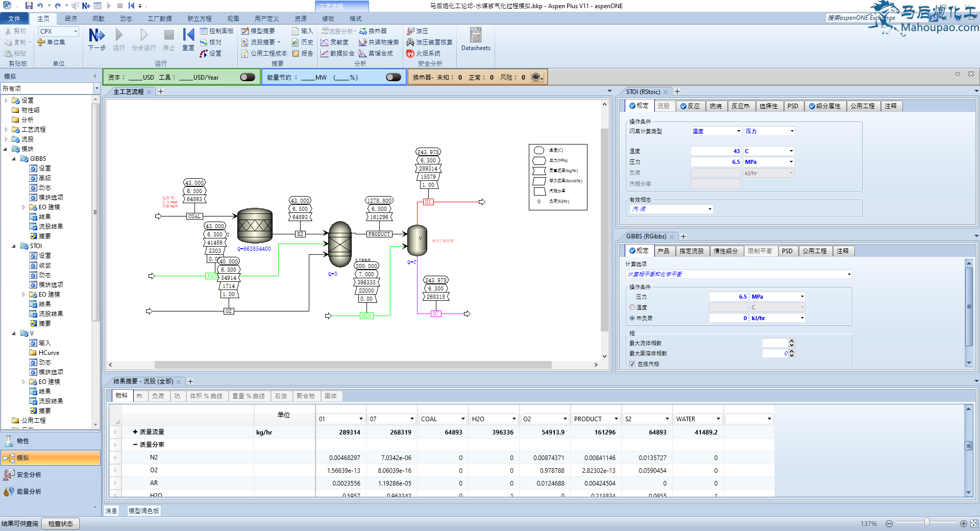Select the 温度 radio button in GIBBS panel
The height and width of the screenshot is (531, 980).
[632, 307]
